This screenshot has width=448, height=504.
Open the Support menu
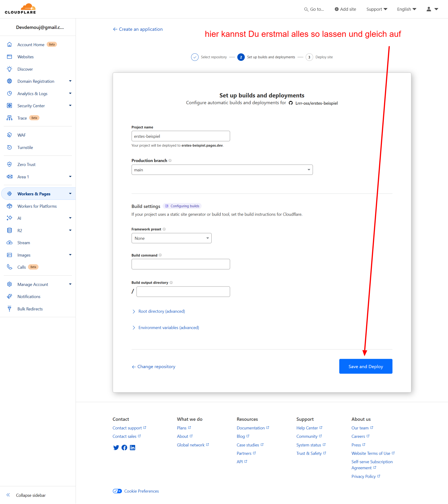coord(376,9)
